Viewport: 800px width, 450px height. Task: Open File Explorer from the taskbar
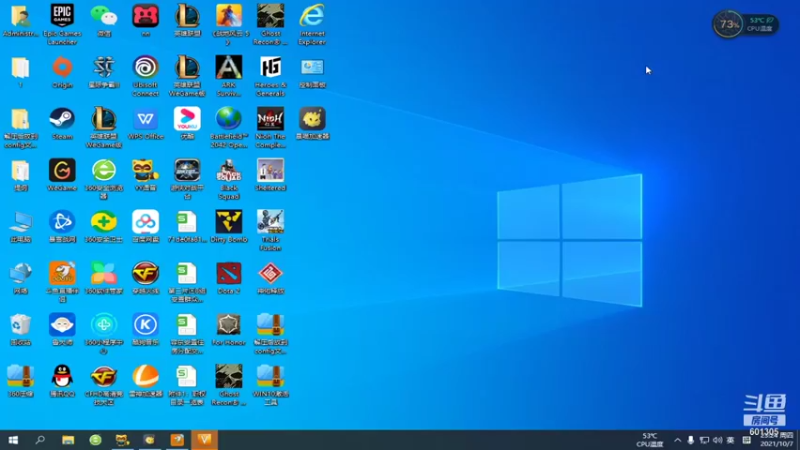68,440
